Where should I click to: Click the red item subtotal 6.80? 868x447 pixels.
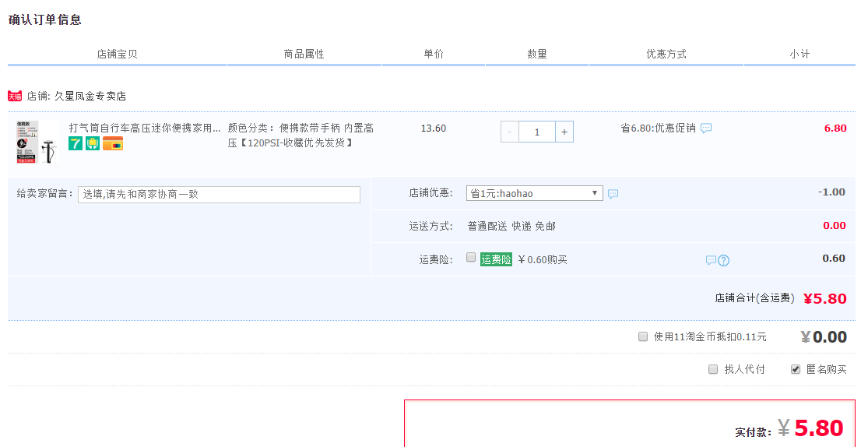point(835,128)
